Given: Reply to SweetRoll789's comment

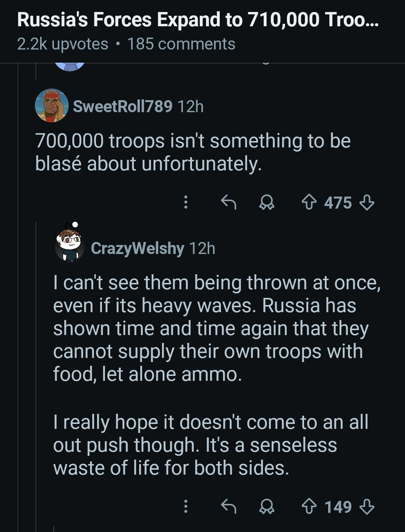Looking at the screenshot, I should [228, 203].
